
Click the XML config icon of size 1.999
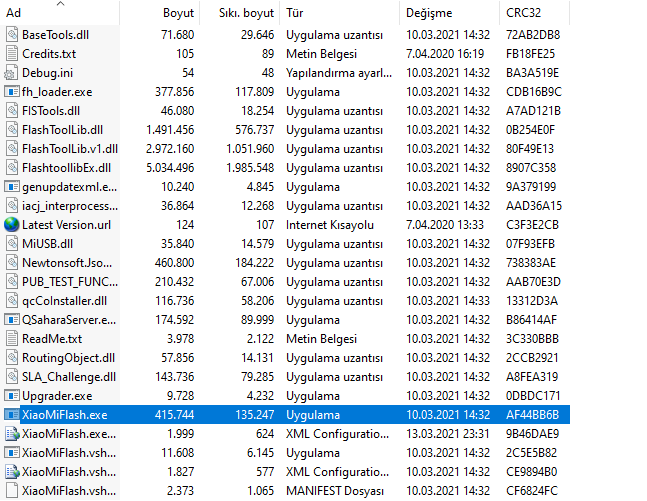point(12,433)
